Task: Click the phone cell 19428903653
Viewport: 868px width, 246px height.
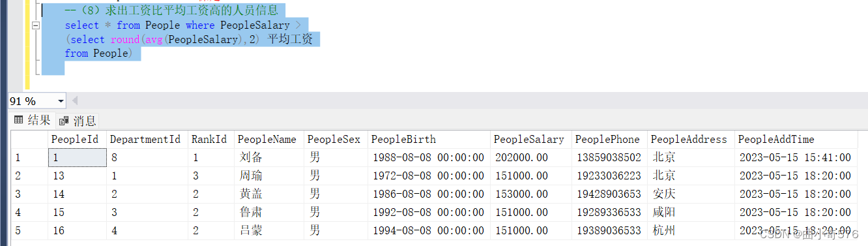Action: (609, 194)
